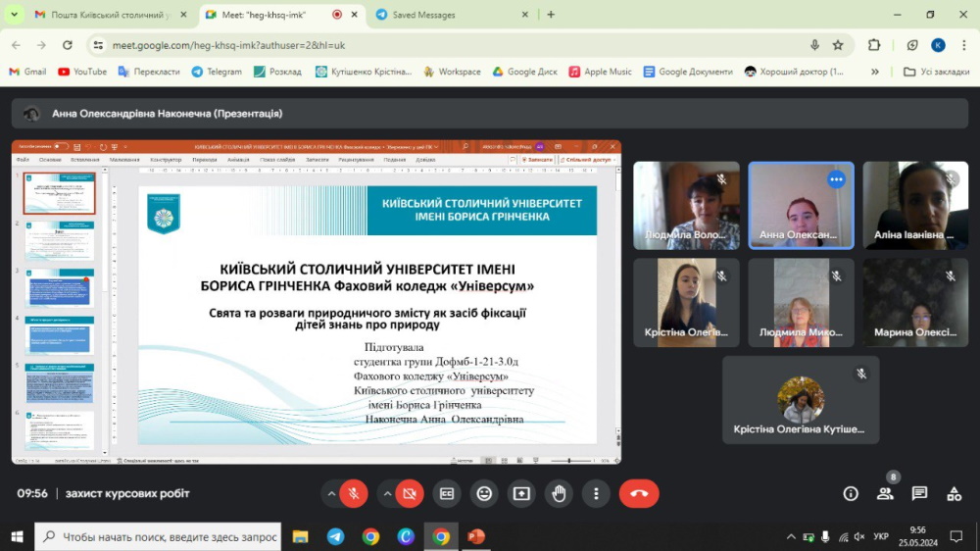Open the chat with everyone panel
The image size is (980, 551).
tap(919, 493)
